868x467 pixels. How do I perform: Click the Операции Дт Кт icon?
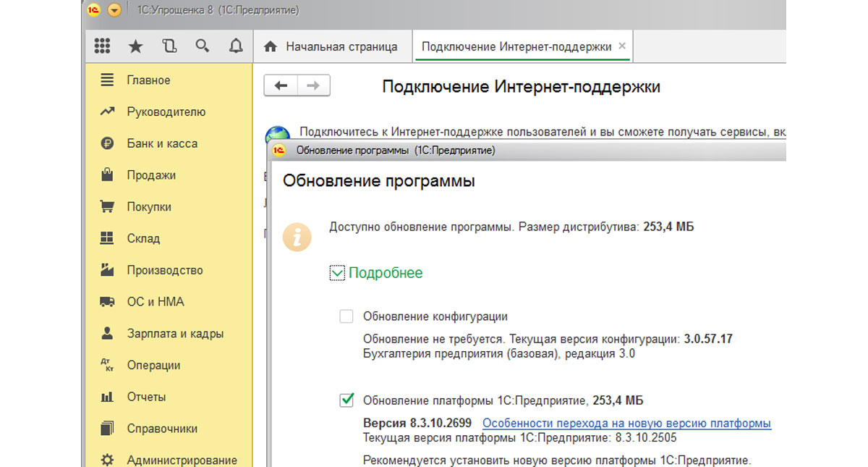pos(107,366)
